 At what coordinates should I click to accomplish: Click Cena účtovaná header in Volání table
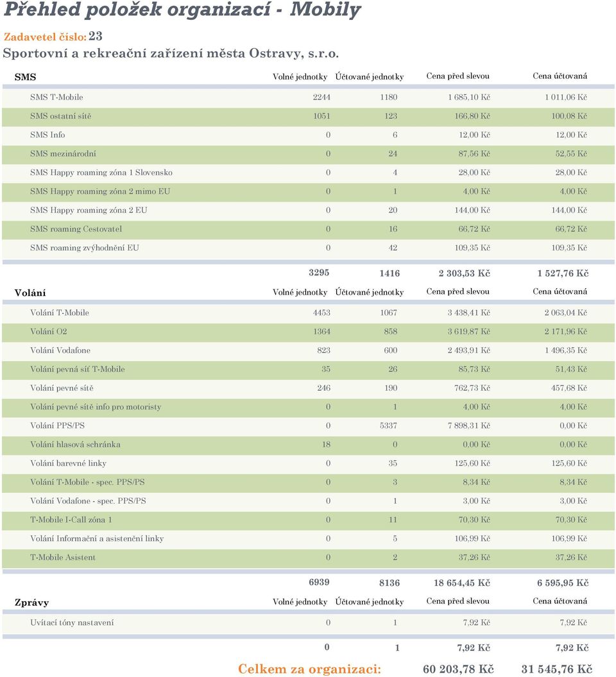pos(560,291)
